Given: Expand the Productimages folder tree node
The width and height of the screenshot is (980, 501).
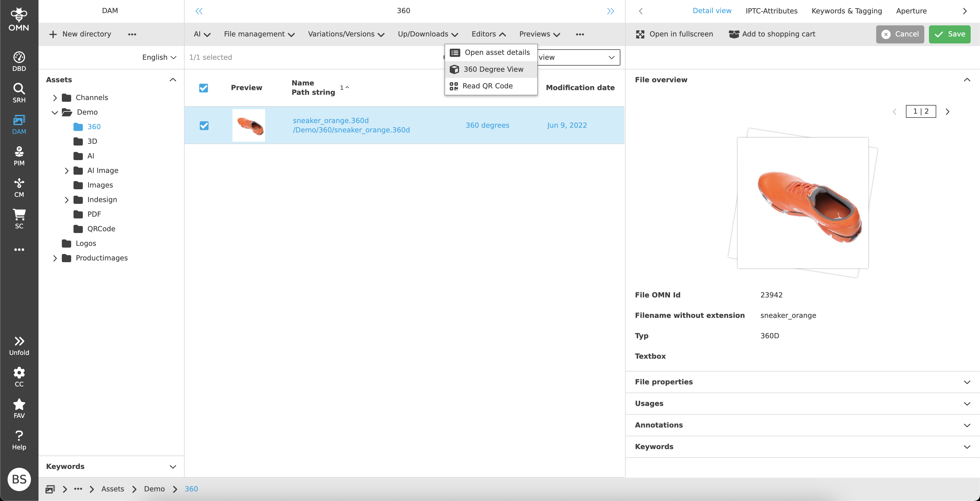Looking at the screenshot, I should tap(55, 258).
